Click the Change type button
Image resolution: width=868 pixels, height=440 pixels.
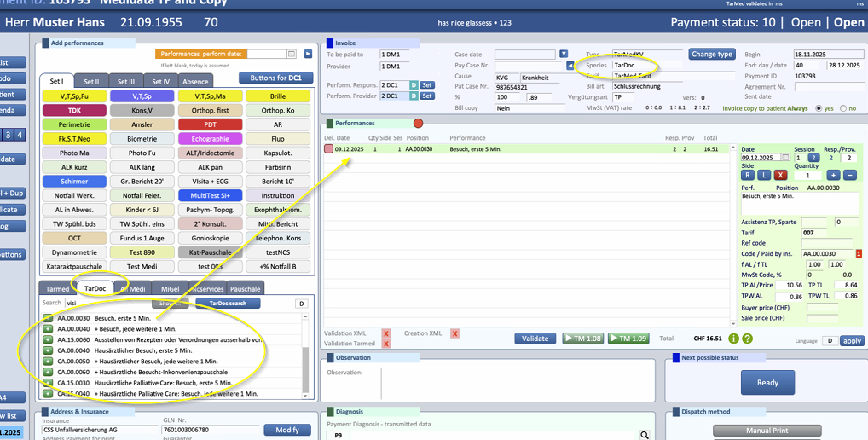(712, 55)
